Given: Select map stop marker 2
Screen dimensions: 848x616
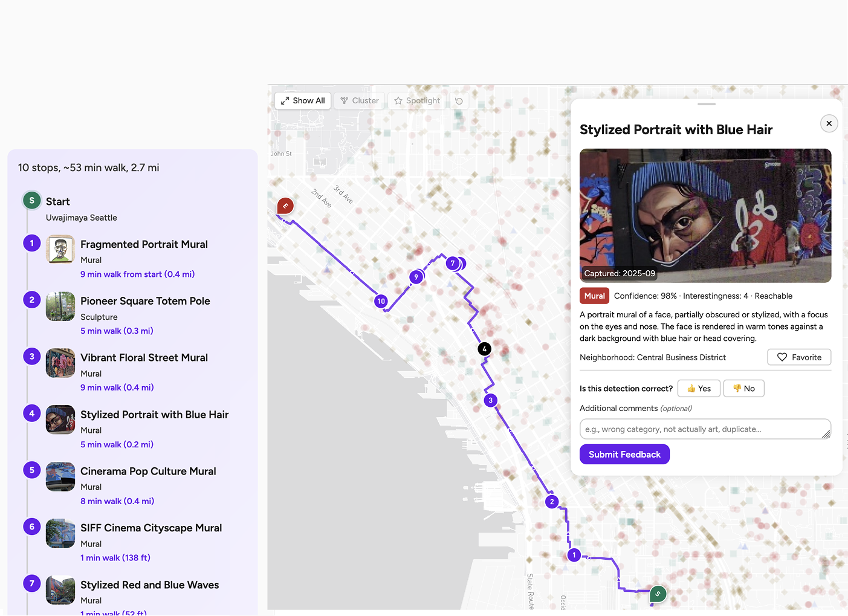Looking at the screenshot, I should (552, 502).
